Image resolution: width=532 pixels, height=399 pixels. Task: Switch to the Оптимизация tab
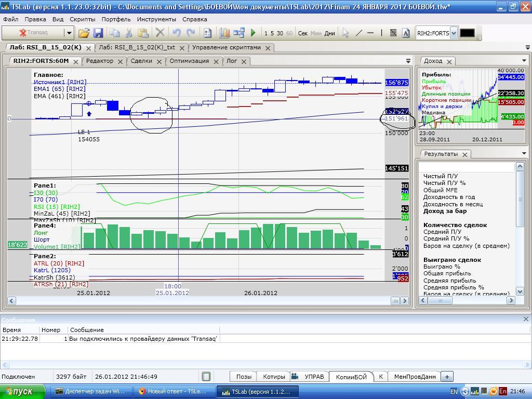(189, 61)
